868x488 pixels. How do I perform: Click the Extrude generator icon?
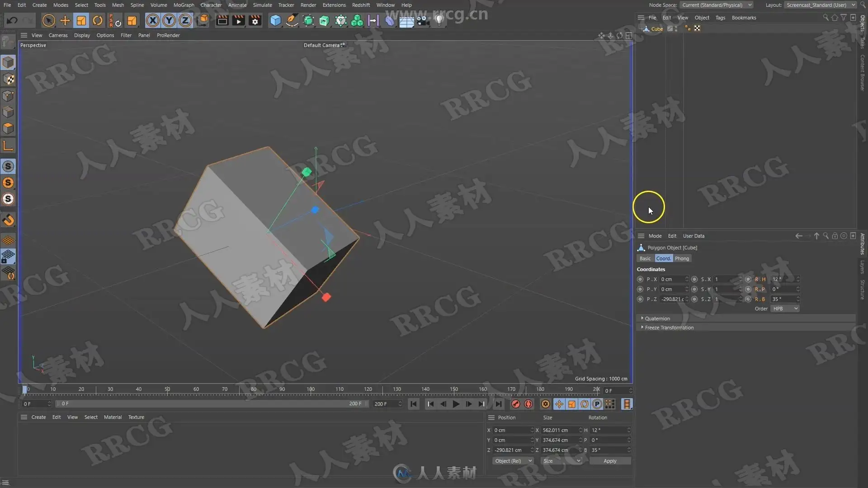(325, 20)
